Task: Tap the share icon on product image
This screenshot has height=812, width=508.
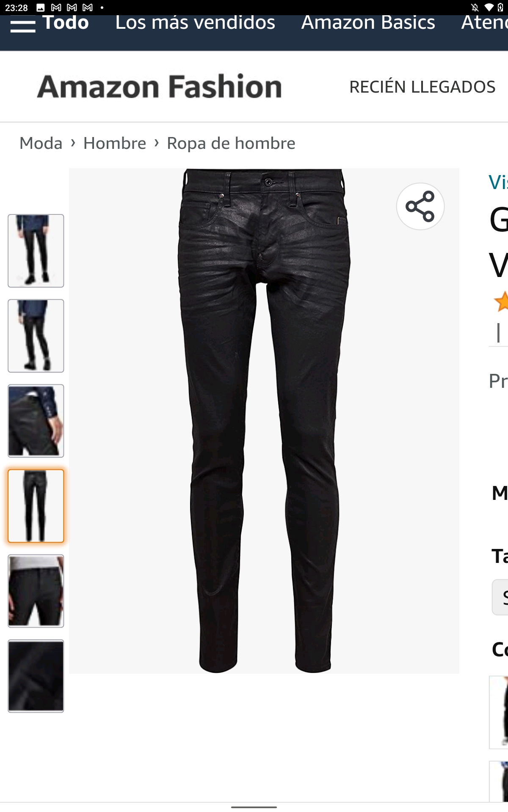Action: pos(420,206)
